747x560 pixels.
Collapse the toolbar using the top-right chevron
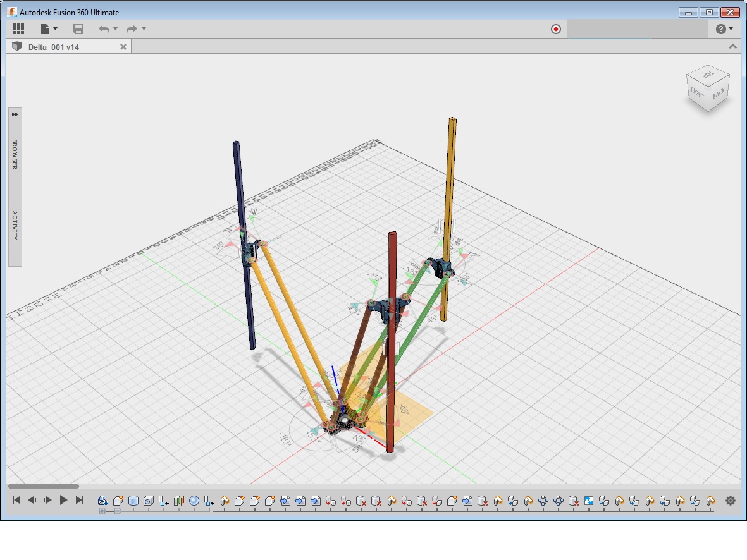(733, 47)
